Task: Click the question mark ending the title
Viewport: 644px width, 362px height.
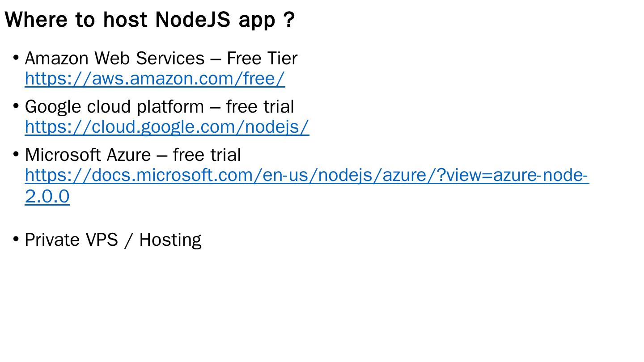Action: (289, 20)
